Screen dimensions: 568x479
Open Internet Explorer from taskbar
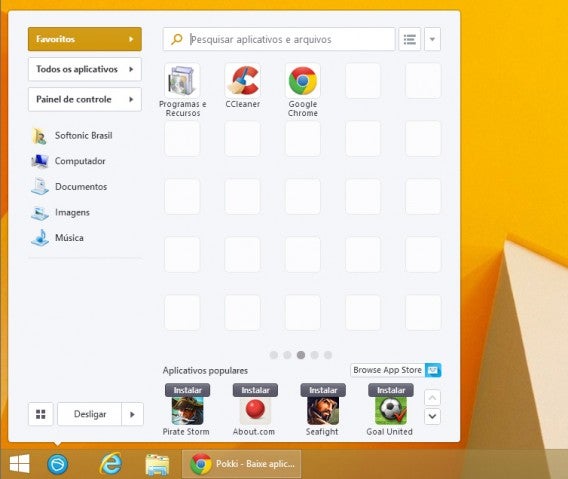point(110,464)
